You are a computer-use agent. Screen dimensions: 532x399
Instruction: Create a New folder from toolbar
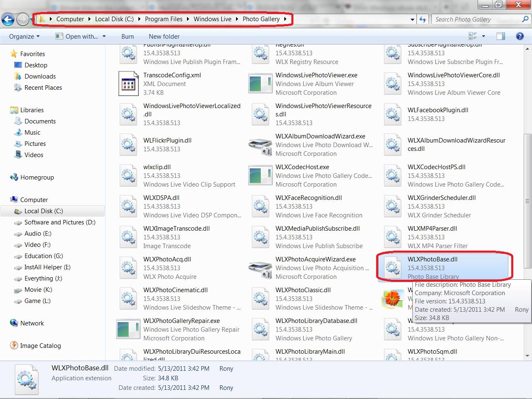coord(164,36)
